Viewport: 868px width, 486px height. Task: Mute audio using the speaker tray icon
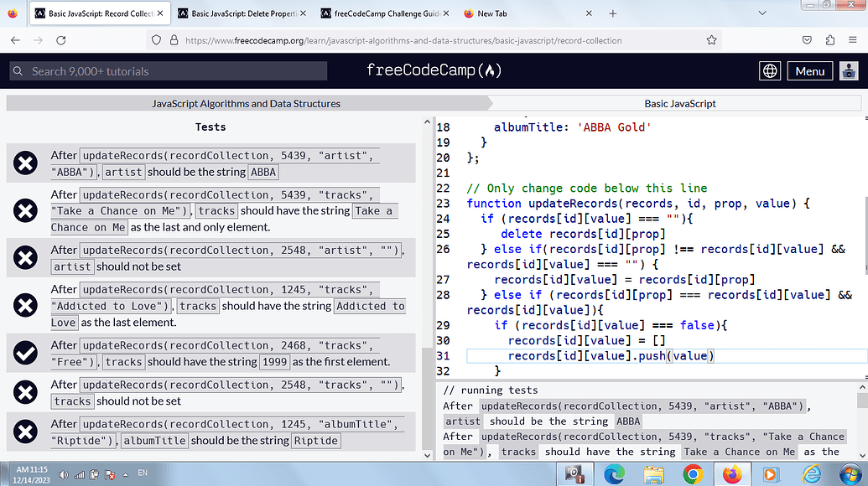click(x=64, y=474)
